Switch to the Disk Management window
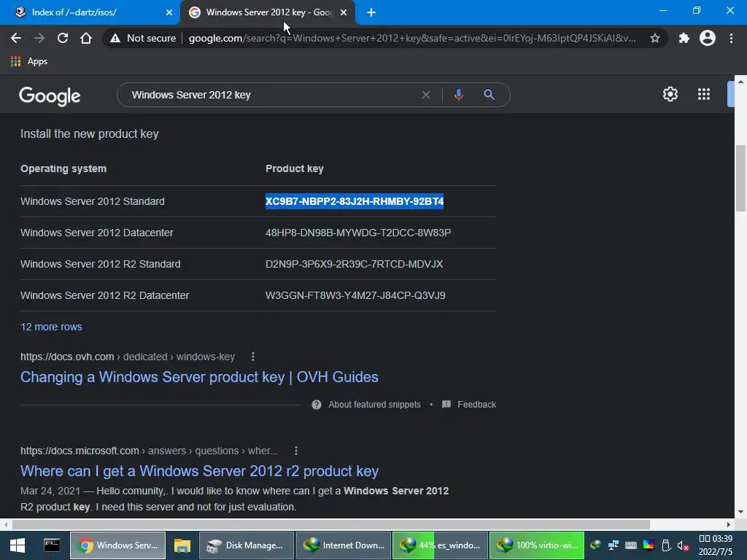The width and height of the screenshot is (747, 560). pyautogui.click(x=246, y=545)
